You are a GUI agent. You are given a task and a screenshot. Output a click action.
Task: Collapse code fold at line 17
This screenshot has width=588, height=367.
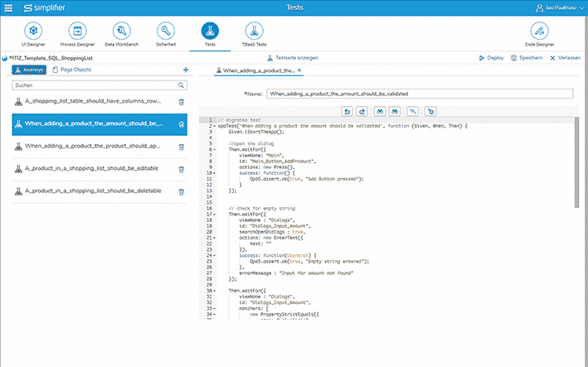pyautogui.click(x=215, y=215)
